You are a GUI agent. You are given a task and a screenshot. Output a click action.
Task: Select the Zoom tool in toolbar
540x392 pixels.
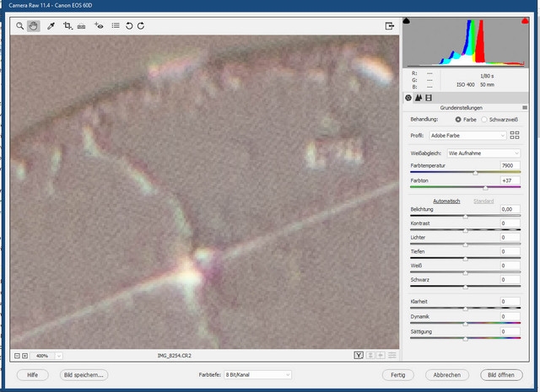19,26
